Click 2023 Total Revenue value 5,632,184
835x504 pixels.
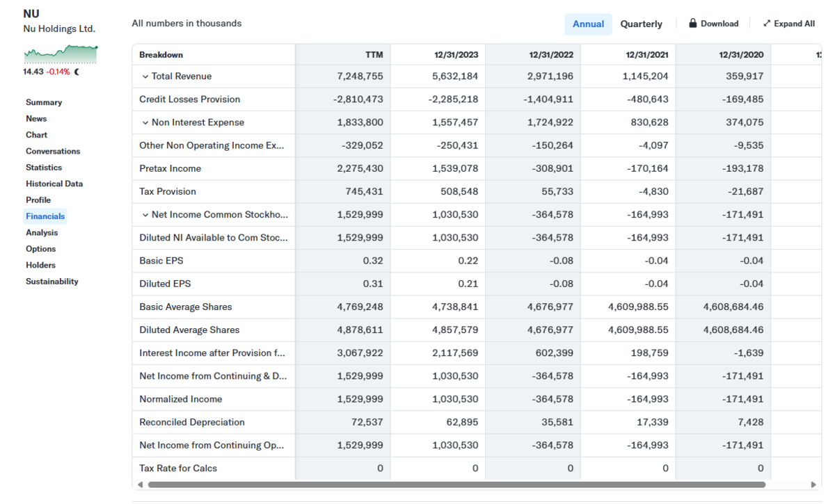[x=455, y=76]
